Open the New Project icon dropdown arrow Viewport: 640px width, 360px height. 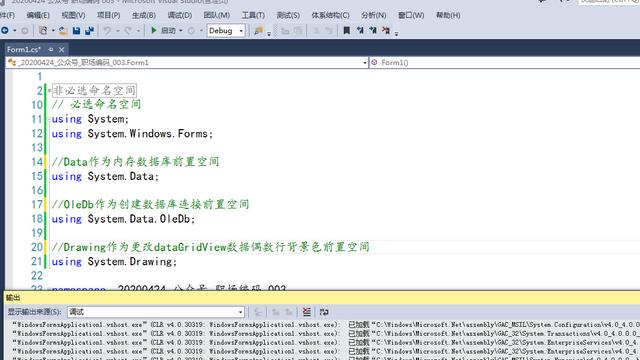tap(53, 31)
